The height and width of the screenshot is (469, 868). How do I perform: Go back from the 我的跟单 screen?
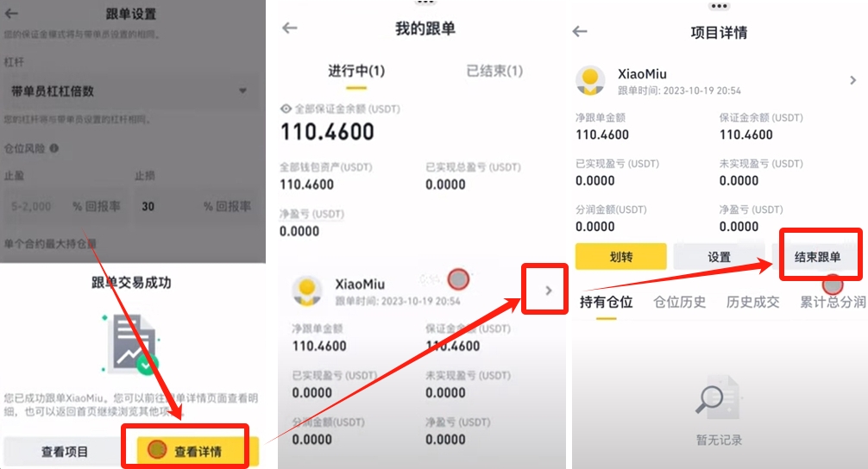tap(290, 28)
